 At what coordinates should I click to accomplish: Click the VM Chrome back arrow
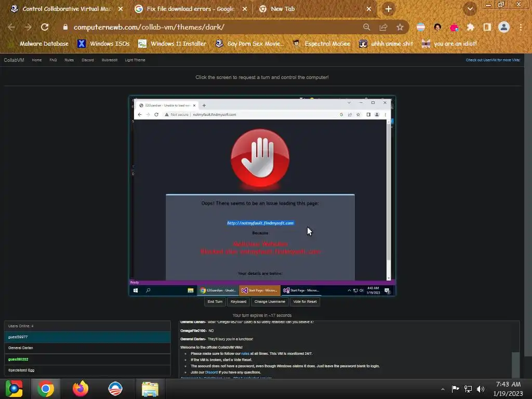(x=139, y=115)
